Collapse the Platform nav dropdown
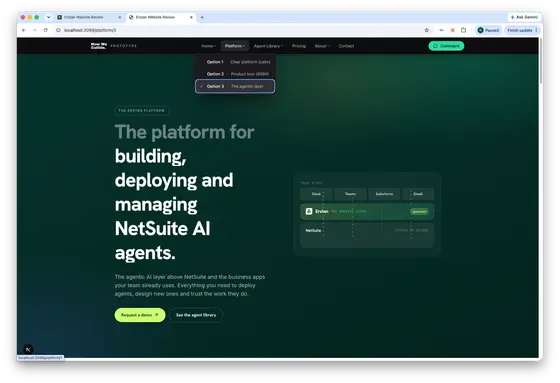560x383 pixels. point(235,46)
